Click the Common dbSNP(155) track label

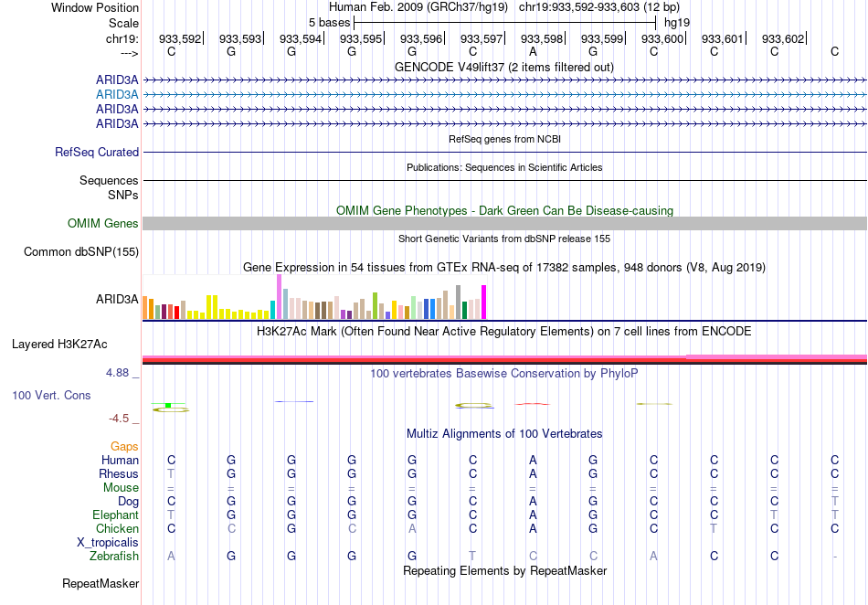point(81,252)
